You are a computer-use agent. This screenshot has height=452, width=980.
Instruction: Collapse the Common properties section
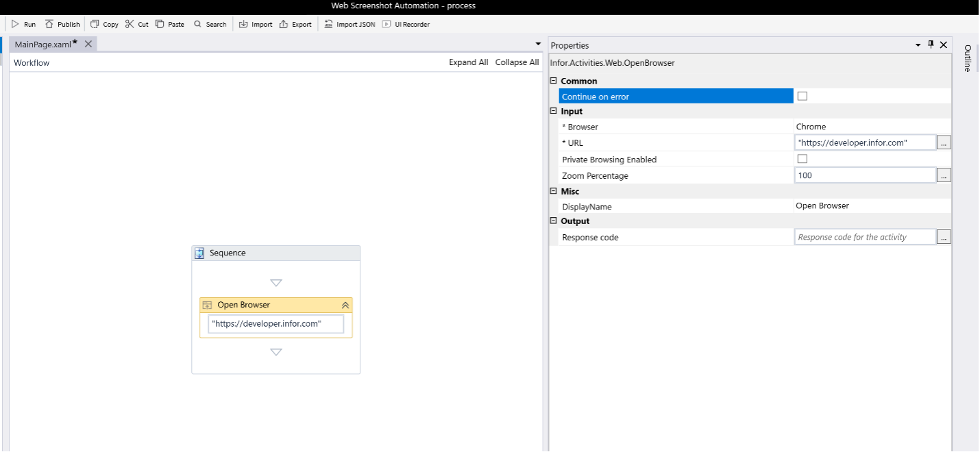tap(554, 81)
